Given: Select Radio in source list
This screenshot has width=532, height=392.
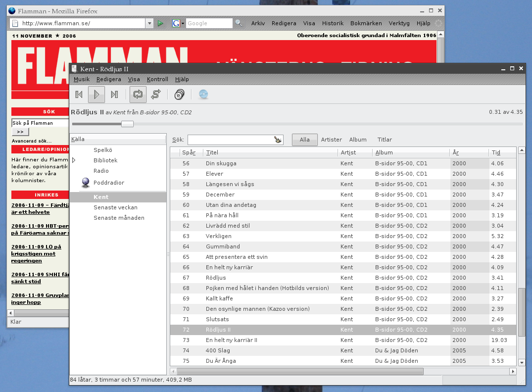Looking at the screenshot, I should click(101, 171).
